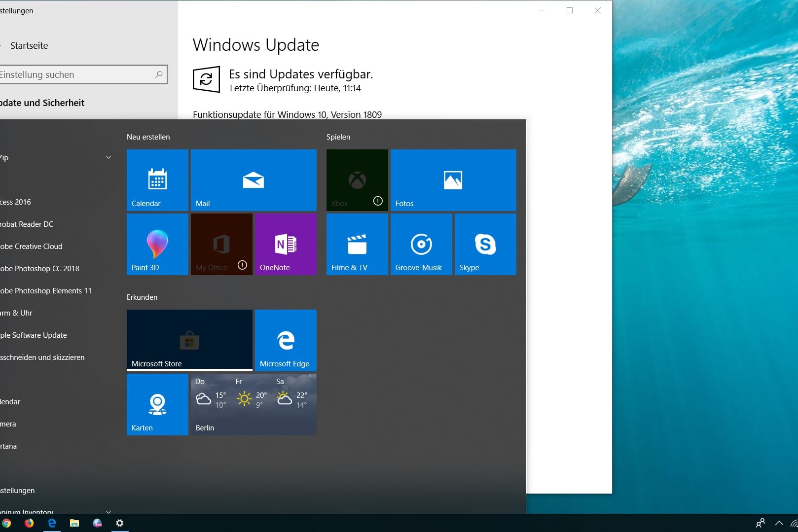Select Adobe Photoshop CC 2018 from app list
Image resolution: width=798 pixels, height=532 pixels.
tap(40, 269)
